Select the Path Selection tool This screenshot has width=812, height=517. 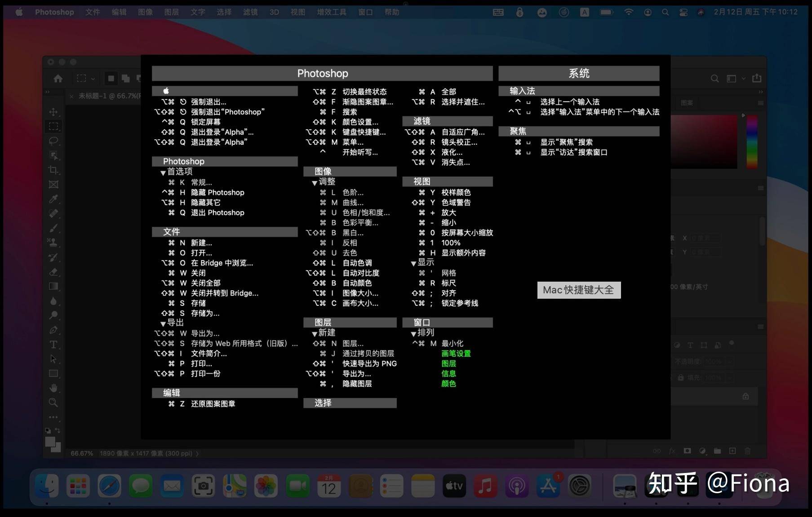pos(53,359)
